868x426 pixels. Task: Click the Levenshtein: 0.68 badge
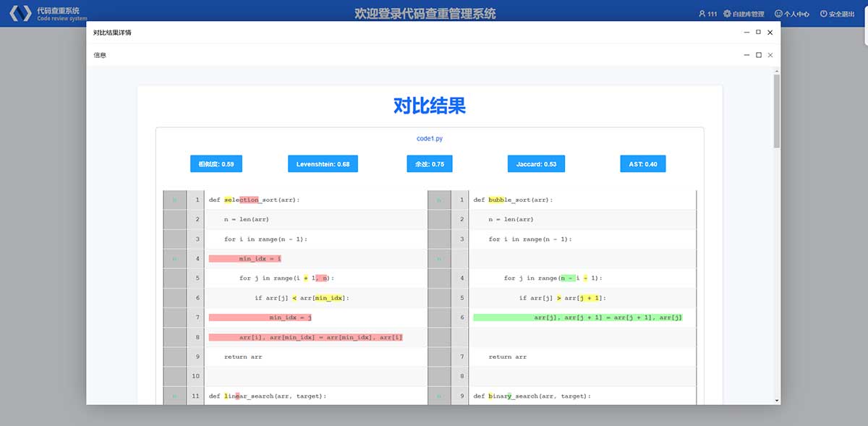(x=323, y=164)
